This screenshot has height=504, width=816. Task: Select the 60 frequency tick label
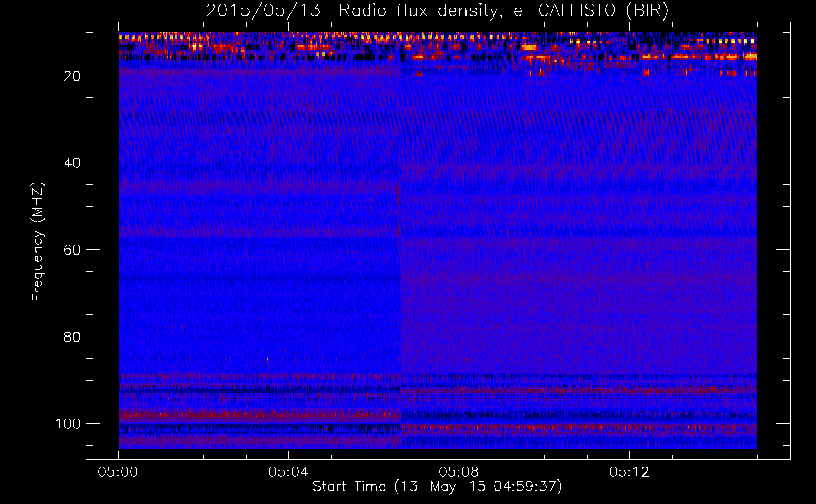(x=72, y=250)
